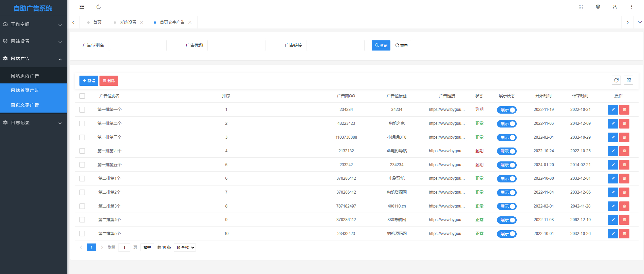Screen dimensions: 644x274
Task: Click the page refresh icon in top bar
Action: 98,7
